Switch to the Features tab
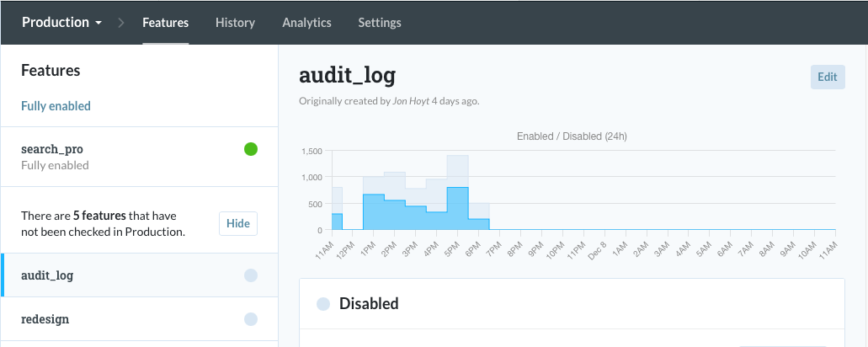The height and width of the screenshot is (347, 868). click(166, 23)
